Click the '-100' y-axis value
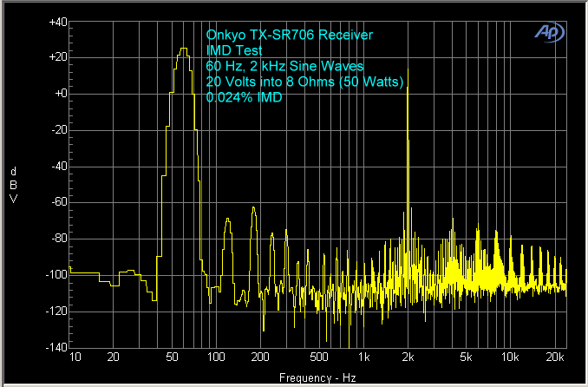The width and height of the screenshot is (588, 387). coord(56,274)
